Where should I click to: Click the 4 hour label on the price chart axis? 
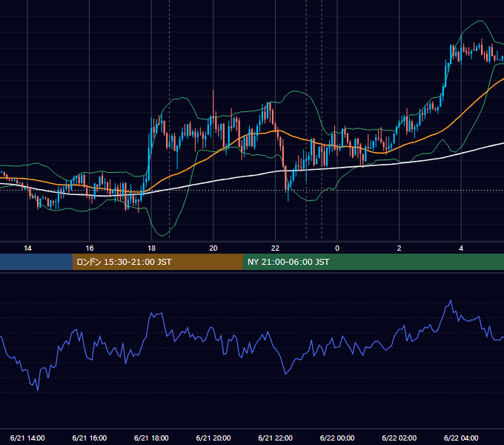pos(461,248)
